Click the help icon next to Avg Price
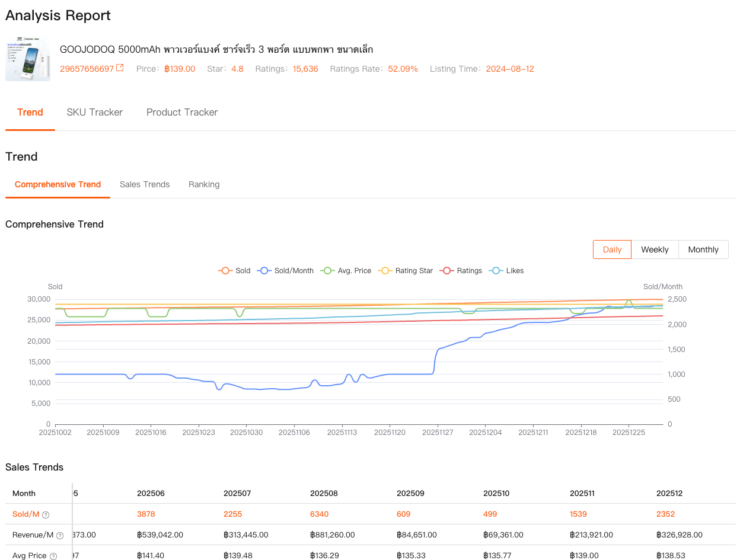 click(x=53, y=556)
